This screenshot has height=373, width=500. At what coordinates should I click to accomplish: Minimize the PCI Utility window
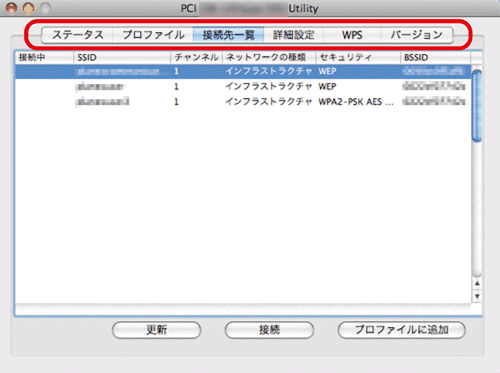(x=28, y=8)
